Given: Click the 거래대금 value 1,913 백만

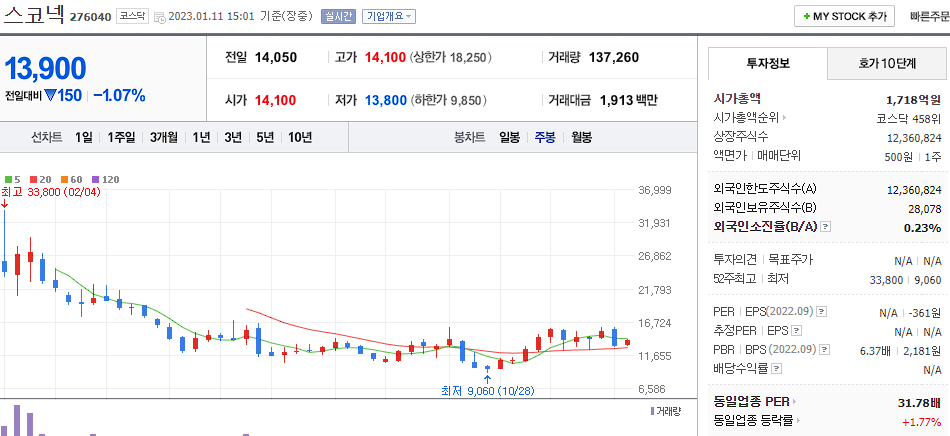Looking at the screenshot, I should pyautogui.click(x=628, y=100).
